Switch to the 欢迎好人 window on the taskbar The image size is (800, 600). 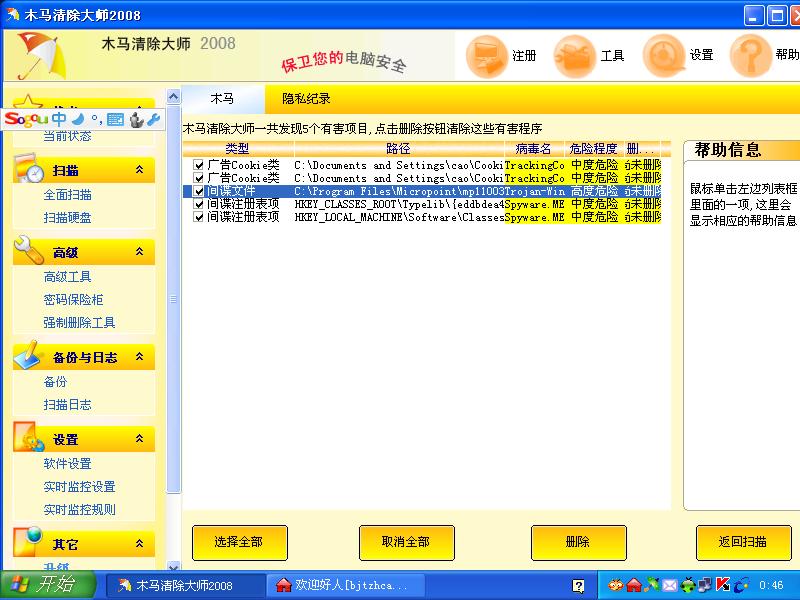click(345, 585)
